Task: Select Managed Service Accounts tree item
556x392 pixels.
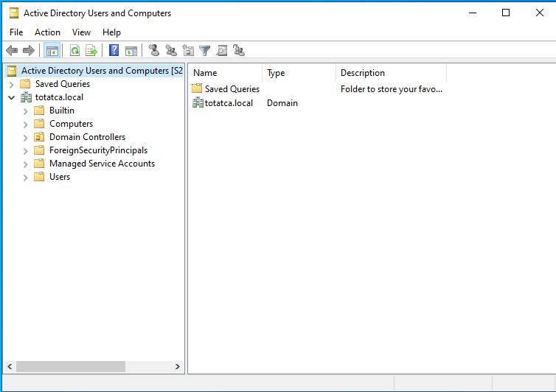Action: (x=102, y=164)
